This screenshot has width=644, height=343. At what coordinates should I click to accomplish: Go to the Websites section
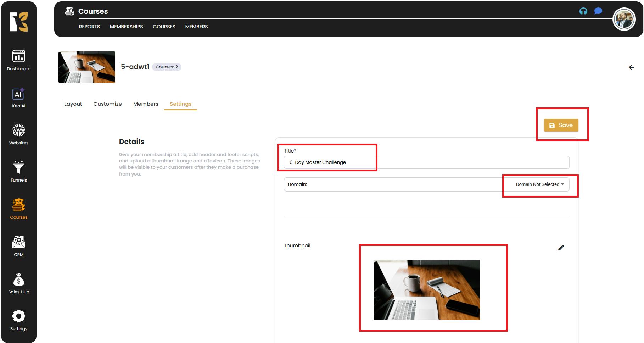[x=19, y=134]
